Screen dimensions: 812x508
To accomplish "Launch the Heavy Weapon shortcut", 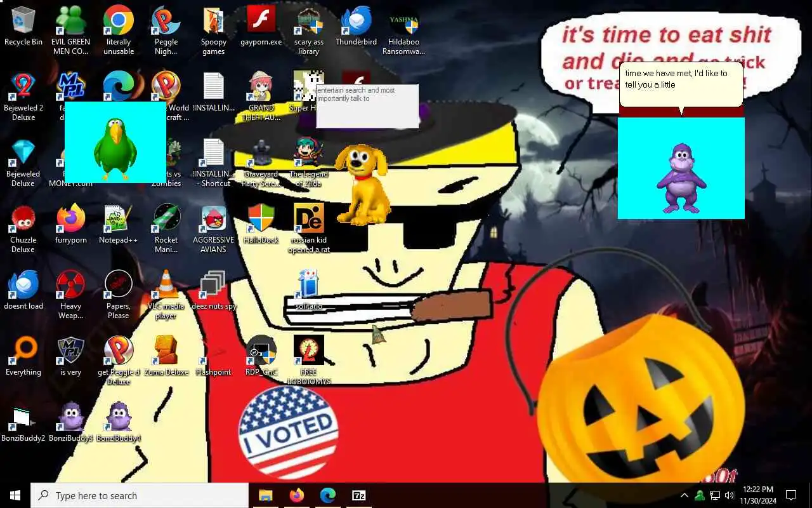I will (70, 295).
